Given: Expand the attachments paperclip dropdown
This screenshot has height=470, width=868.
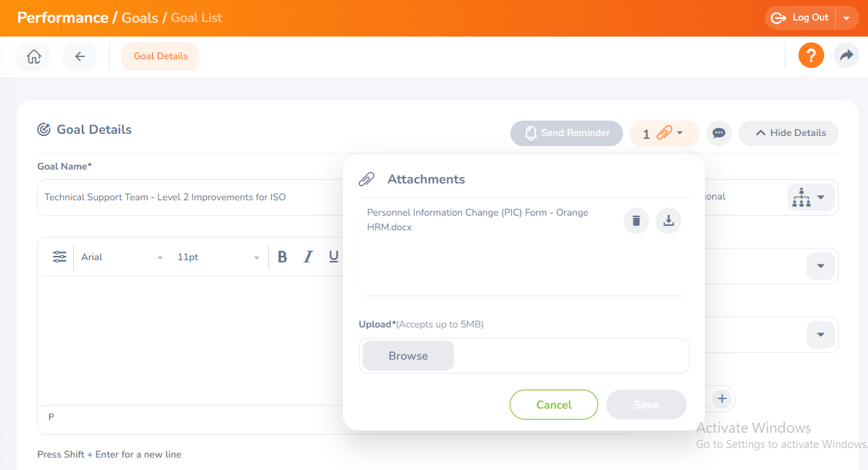Looking at the screenshot, I should coord(664,133).
